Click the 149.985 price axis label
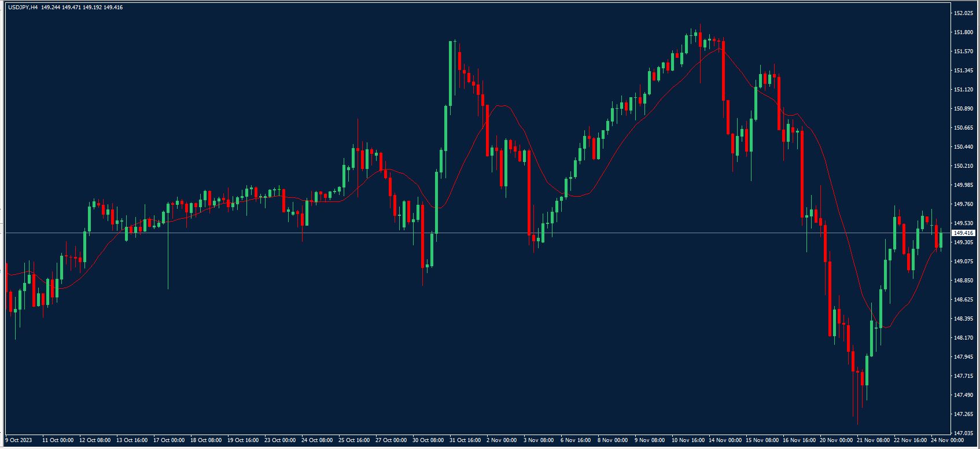 pyautogui.click(x=963, y=185)
